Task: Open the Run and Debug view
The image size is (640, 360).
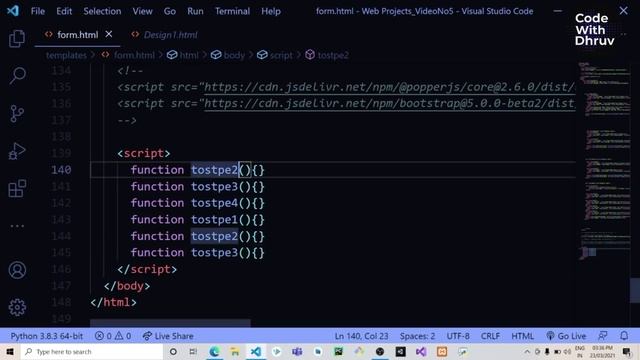Action: coord(17,151)
